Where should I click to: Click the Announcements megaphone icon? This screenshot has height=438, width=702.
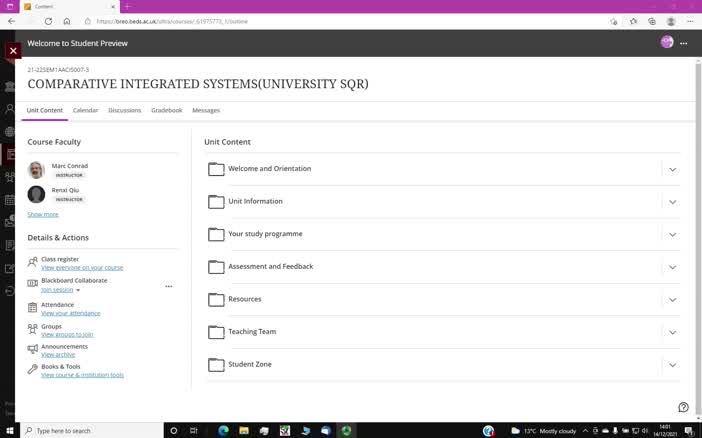[32, 348]
